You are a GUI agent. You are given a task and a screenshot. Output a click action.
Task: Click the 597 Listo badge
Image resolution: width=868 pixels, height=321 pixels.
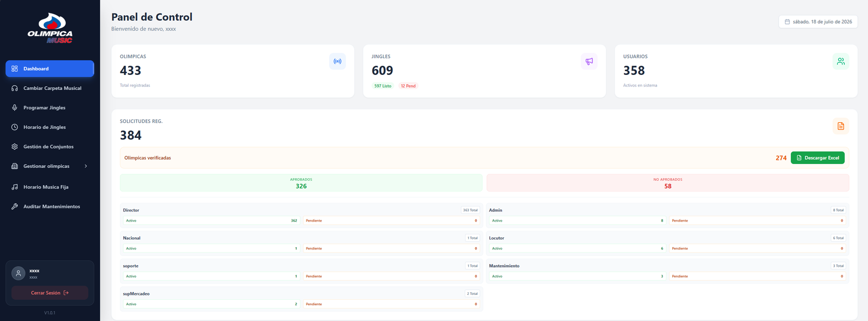pos(382,86)
